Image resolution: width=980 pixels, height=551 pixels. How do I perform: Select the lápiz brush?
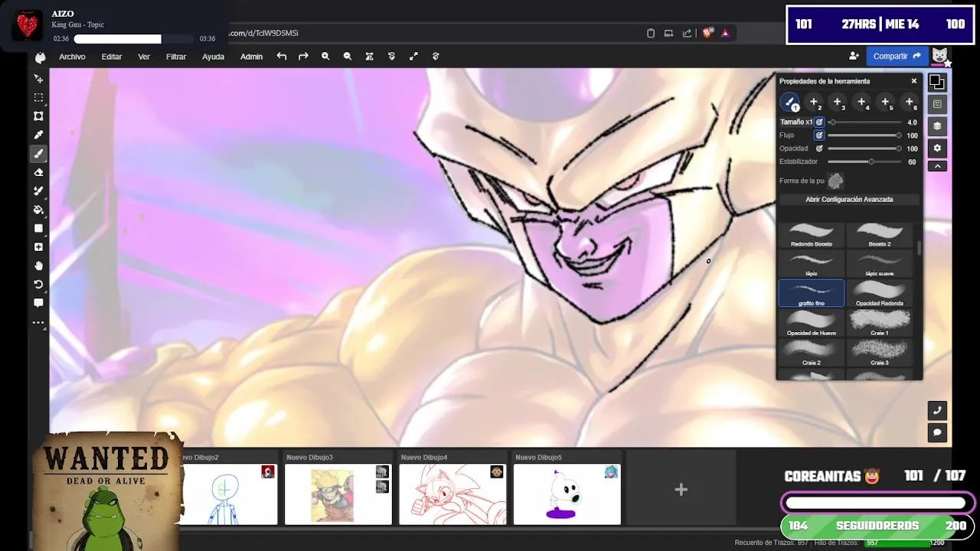812,265
